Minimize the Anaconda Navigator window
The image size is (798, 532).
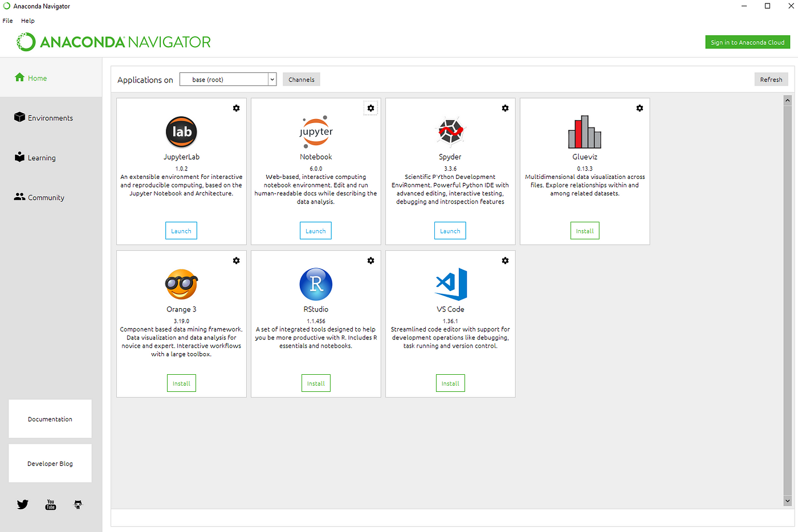(x=744, y=6)
